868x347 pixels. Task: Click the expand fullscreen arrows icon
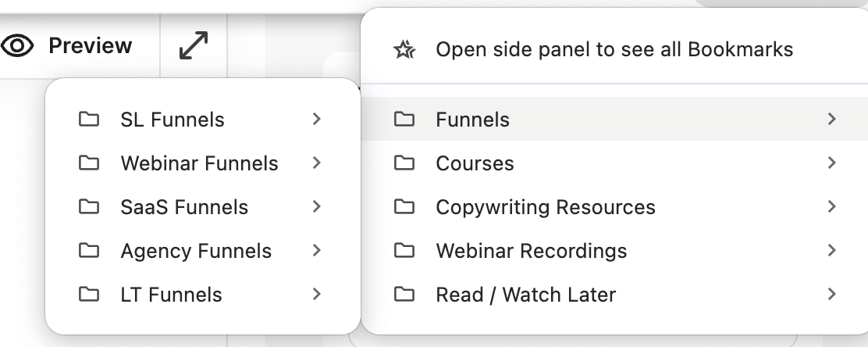(x=194, y=46)
